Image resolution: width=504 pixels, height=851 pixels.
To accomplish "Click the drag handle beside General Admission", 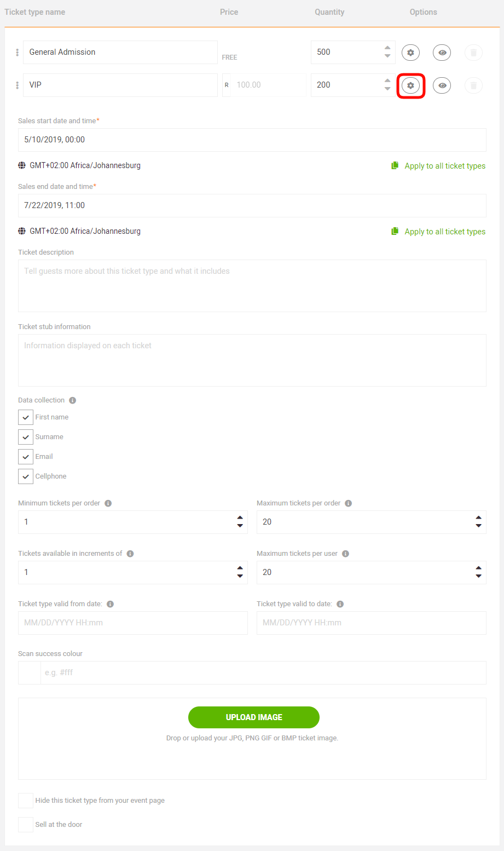I will pyautogui.click(x=17, y=52).
